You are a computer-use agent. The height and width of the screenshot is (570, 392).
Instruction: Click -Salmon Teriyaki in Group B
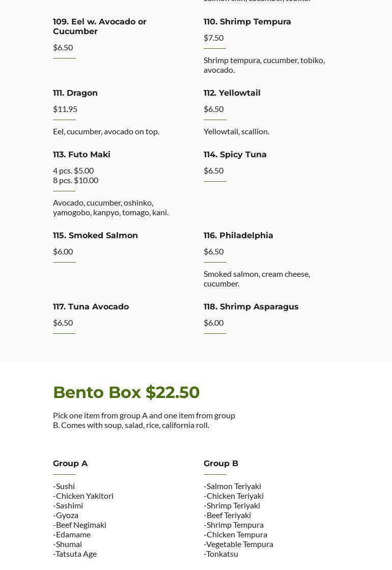pos(233,486)
